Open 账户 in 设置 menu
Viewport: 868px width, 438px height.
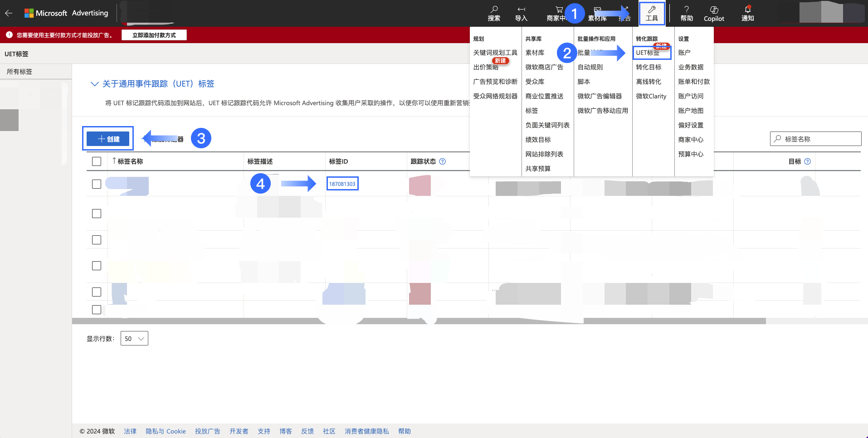(684, 53)
